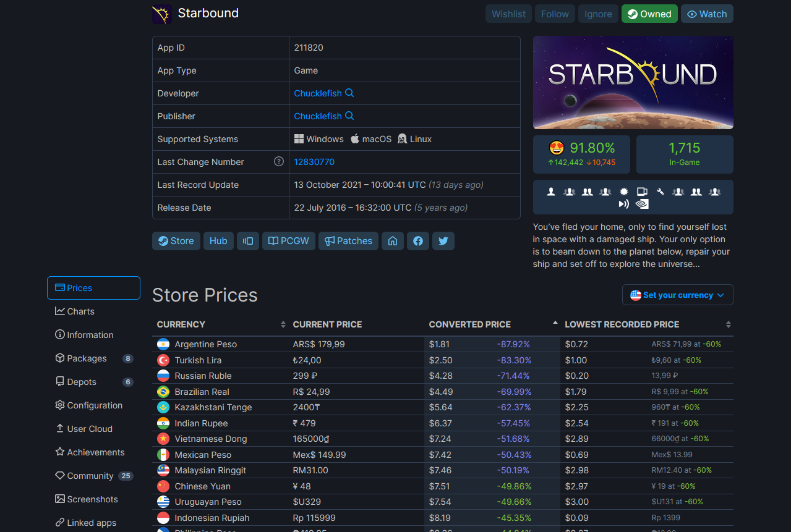The height and width of the screenshot is (532, 791).
Task: Toggle the Wishlist button
Action: [509, 14]
